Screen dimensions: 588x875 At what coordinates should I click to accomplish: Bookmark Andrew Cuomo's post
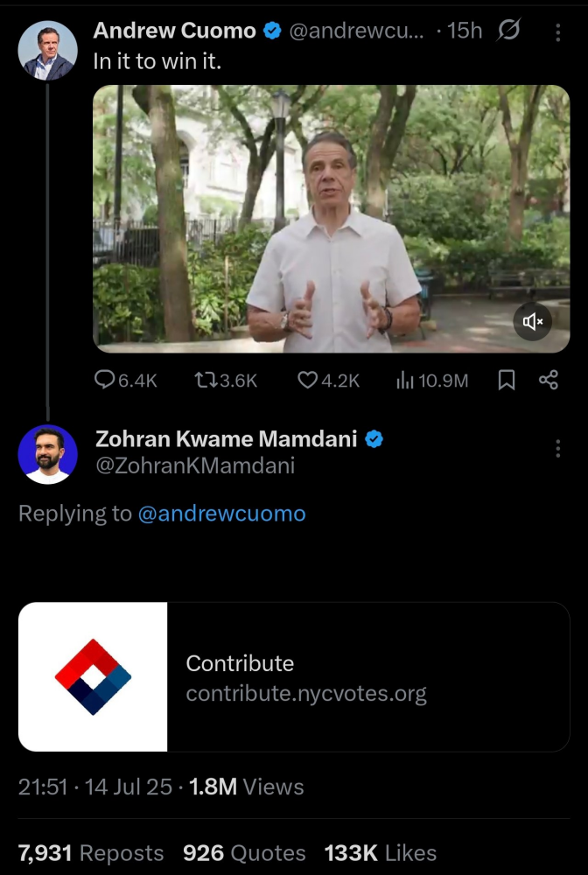coord(506,380)
